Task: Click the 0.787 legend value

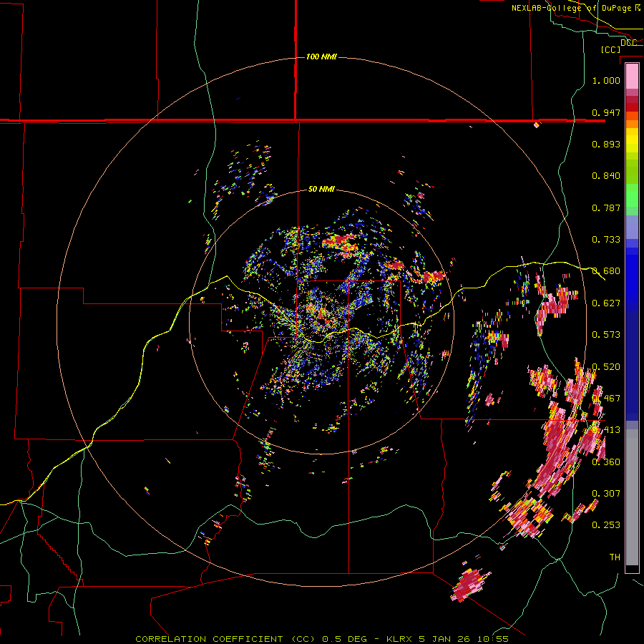Action: [606, 208]
